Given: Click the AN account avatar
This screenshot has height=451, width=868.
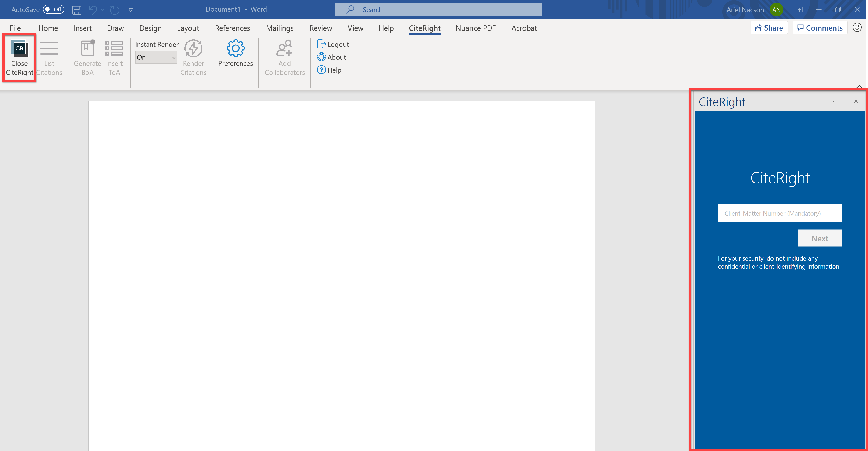Looking at the screenshot, I should click(x=776, y=9).
